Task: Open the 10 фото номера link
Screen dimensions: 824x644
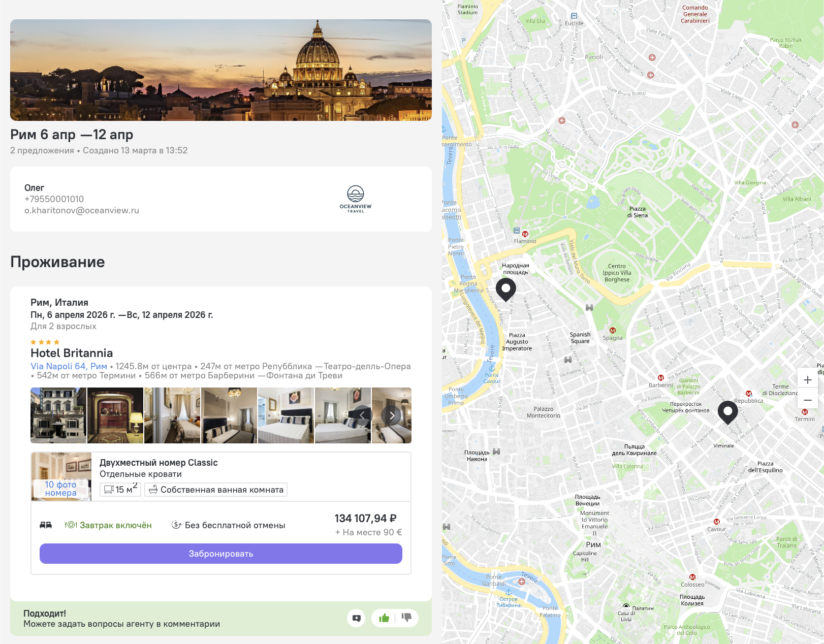Action: 60,489
